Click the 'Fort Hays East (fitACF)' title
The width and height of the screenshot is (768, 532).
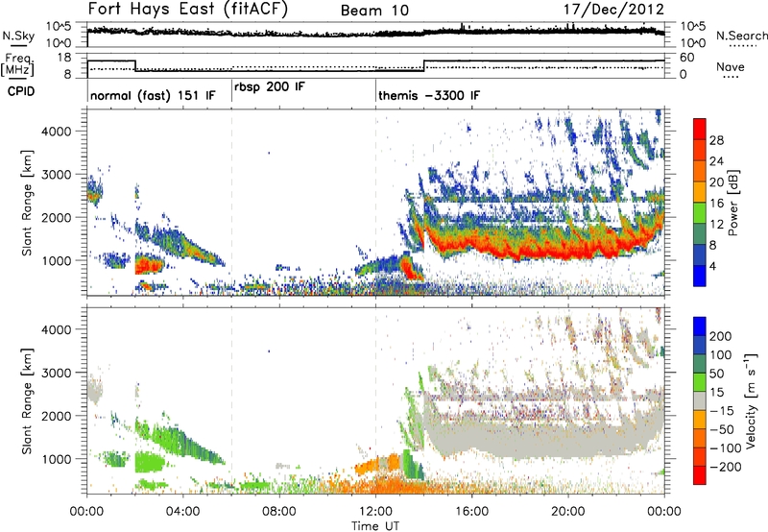pyautogui.click(x=187, y=9)
